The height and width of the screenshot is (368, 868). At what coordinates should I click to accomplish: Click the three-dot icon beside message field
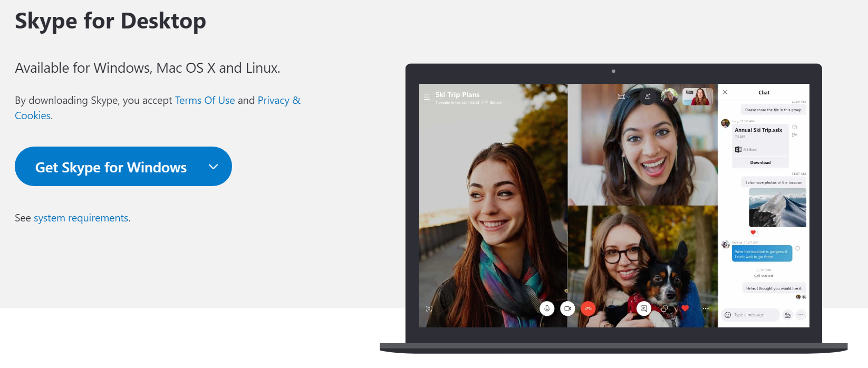point(801,315)
